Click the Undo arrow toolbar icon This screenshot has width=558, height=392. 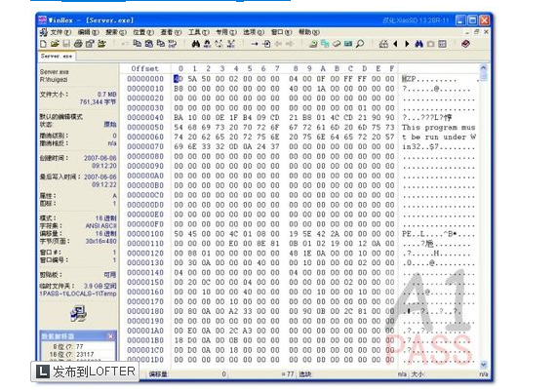125,44
